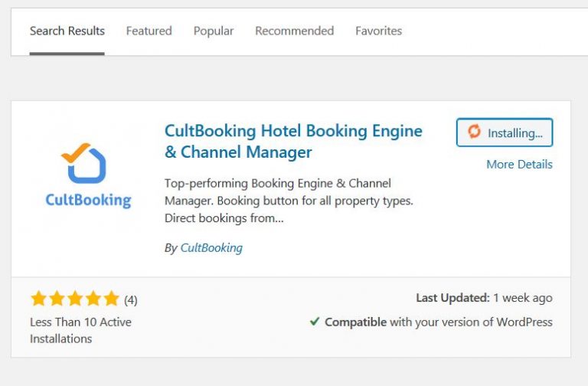The image size is (588, 386).
Task: Click the first rating star
Action: click(x=39, y=299)
